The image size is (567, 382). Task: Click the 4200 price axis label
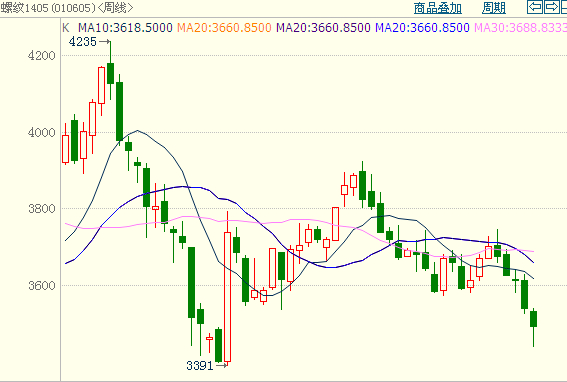(42, 56)
